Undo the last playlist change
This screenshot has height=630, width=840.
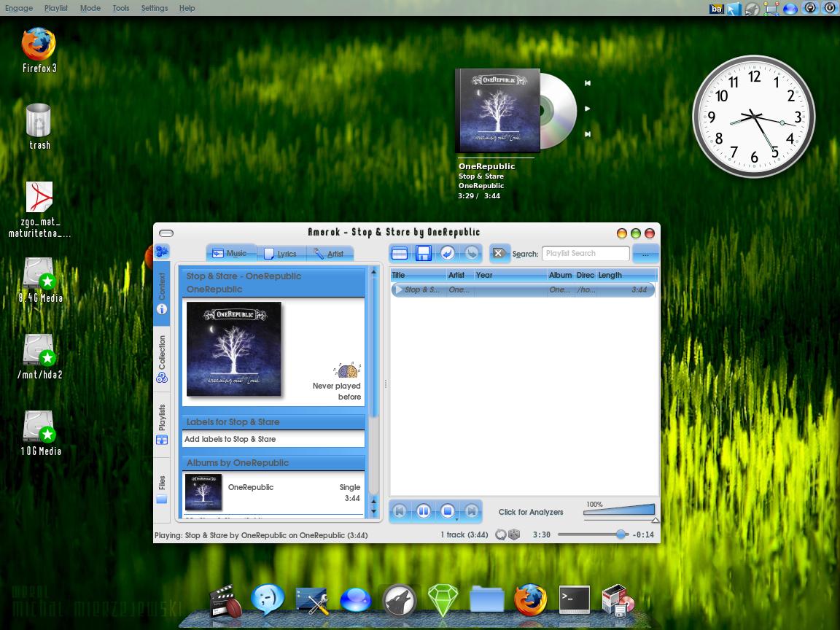(447, 254)
